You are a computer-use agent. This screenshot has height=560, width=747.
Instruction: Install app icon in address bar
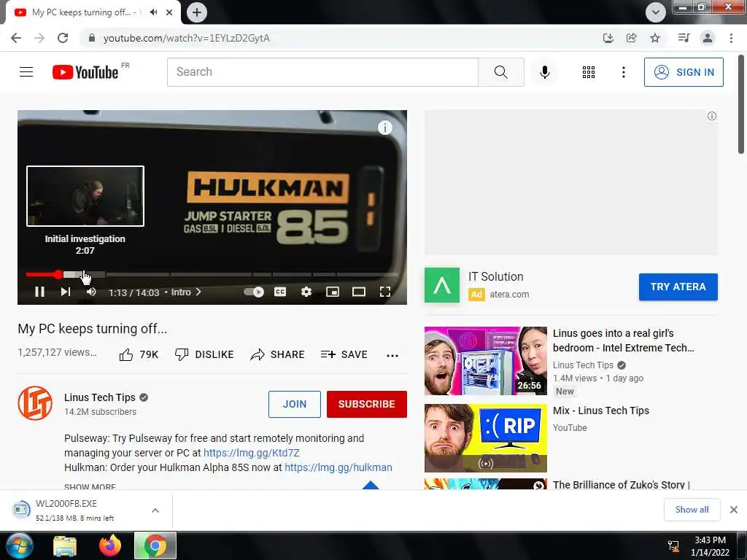pos(608,38)
